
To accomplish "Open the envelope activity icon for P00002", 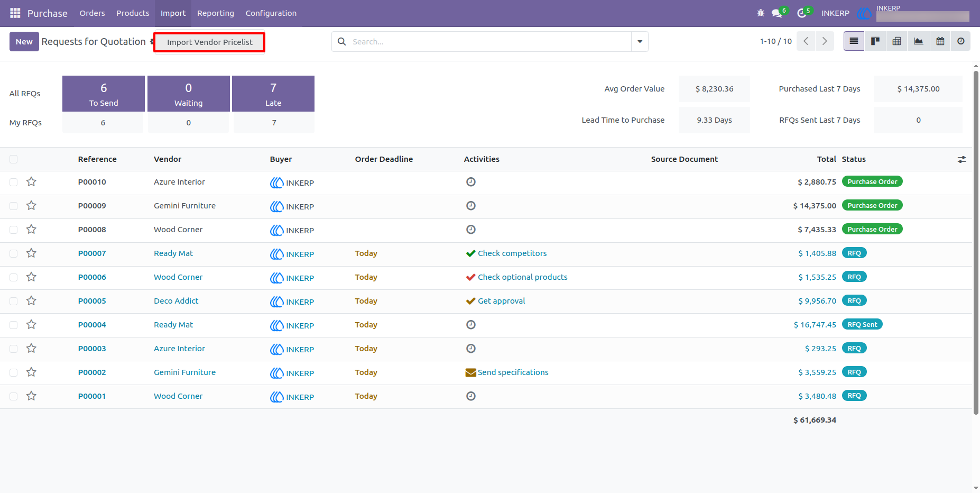I will point(470,372).
